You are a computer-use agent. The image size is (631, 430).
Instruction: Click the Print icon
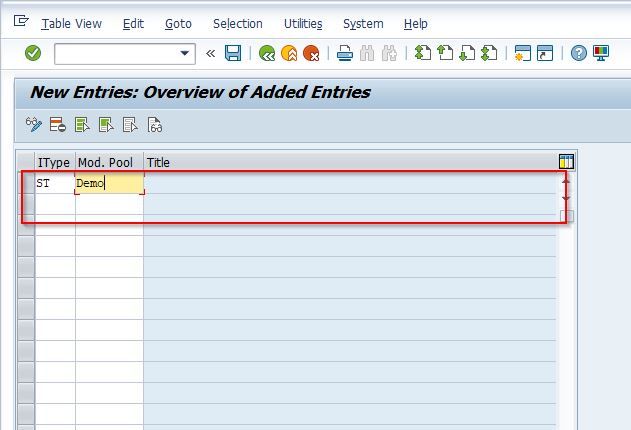(x=345, y=53)
